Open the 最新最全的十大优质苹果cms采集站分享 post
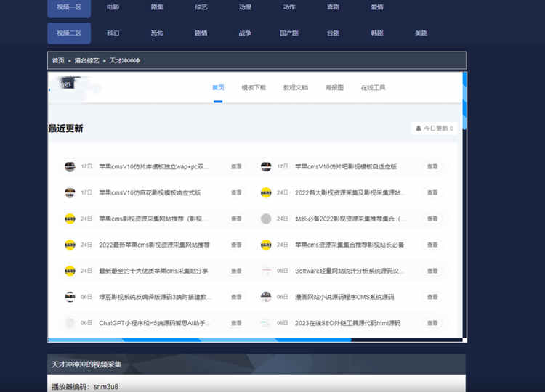The width and height of the screenshot is (545, 392). pyautogui.click(x=153, y=271)
